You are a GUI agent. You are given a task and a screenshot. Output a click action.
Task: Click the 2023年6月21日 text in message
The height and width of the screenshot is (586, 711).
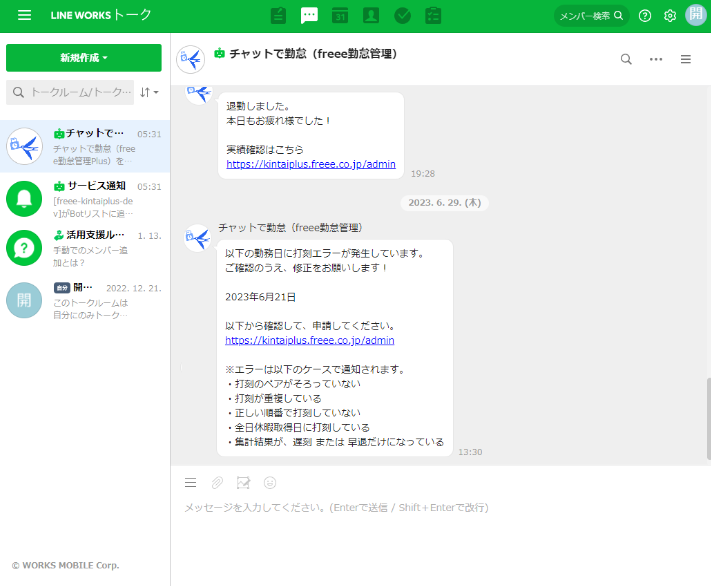coord(261,297)
